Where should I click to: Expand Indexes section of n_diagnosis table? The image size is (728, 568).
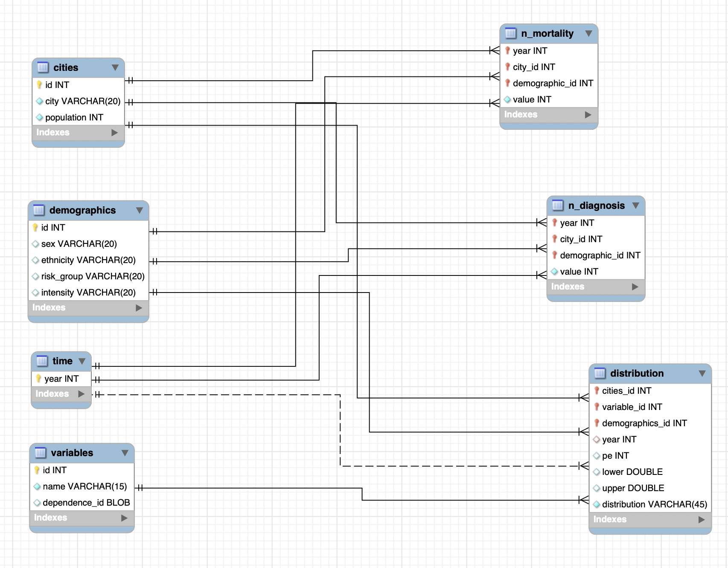coord(635,287)
